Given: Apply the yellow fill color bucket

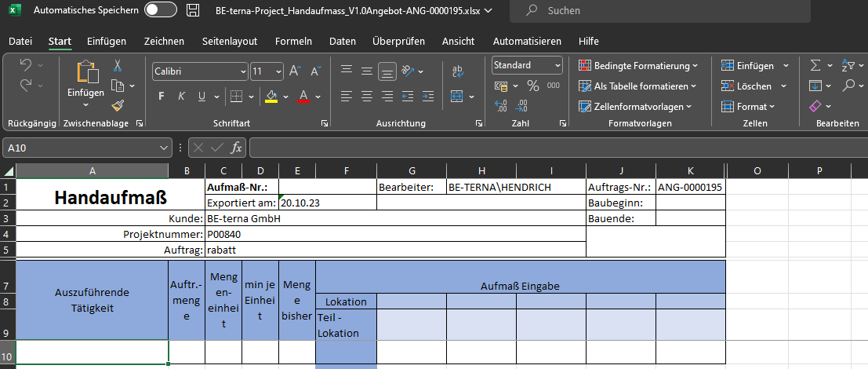Looking at the screenshot, I should point(271,97).
